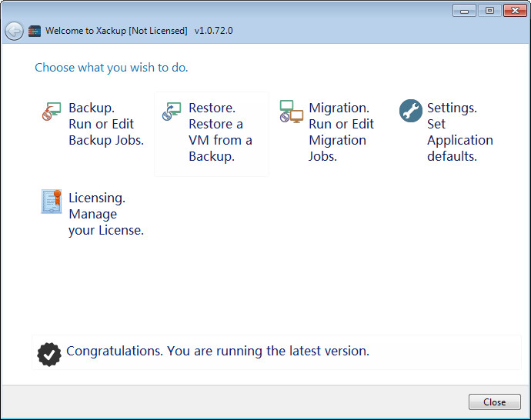The image size is (531, 420).
Task: Click the "Choose what you wish to do" heading
Action: point(112,68)
